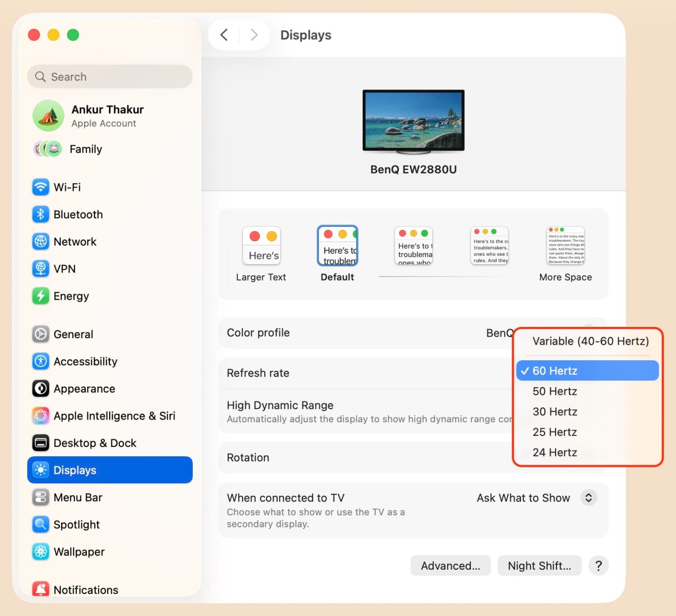This screenshot has width=676, height=616.
Task: Click the Rotation row
Action: point(413,457)
